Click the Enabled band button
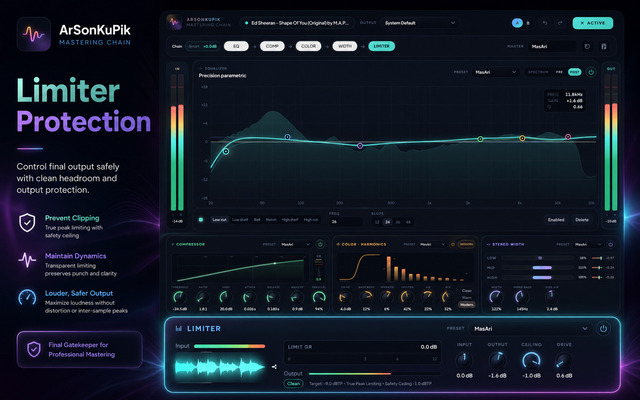The height and width of the screenshot is (400, 640). [556, 220]
